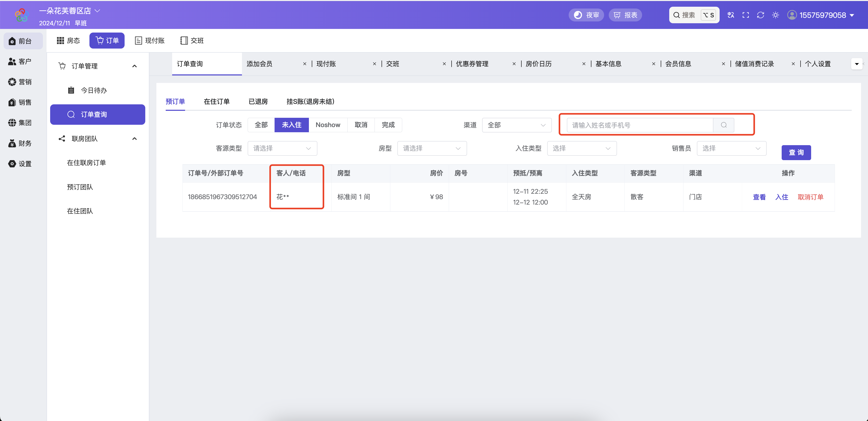Click the refresh icon in top bar
Image resolution: width=868 pixels, height=421 pixels.
760,15
